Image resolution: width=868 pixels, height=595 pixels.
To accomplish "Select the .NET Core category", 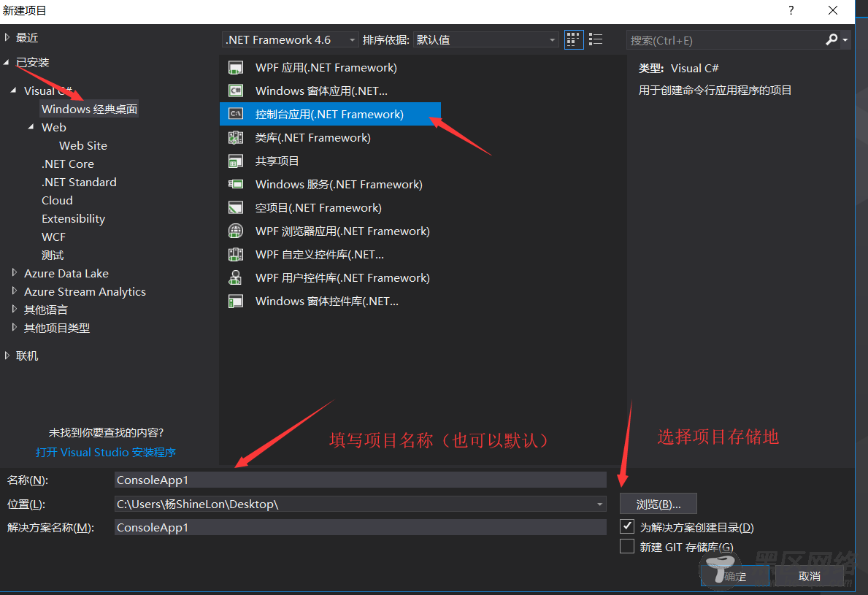I will [68, 164].
